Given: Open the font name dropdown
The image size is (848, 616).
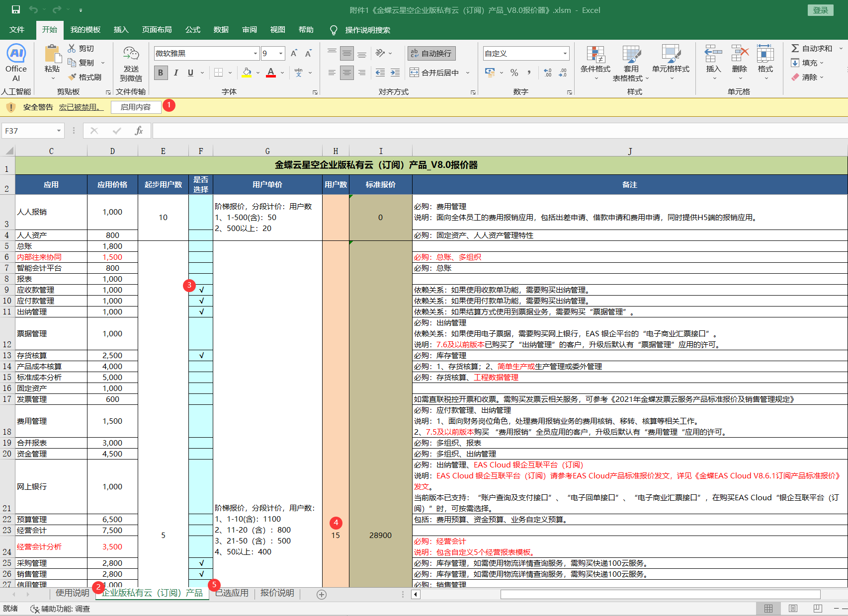Looking at the screenshot, I should pyautogui.click(x=255, y=54).
